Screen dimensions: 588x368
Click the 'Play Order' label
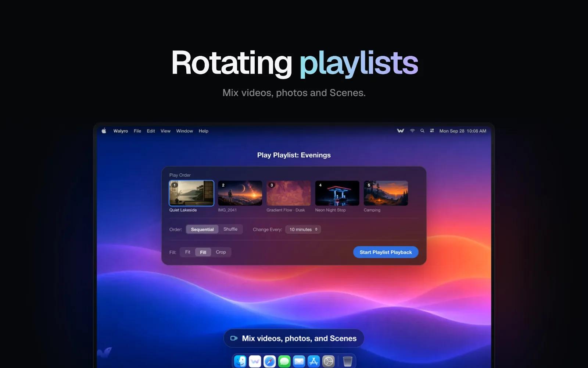(x=180, y=175)
